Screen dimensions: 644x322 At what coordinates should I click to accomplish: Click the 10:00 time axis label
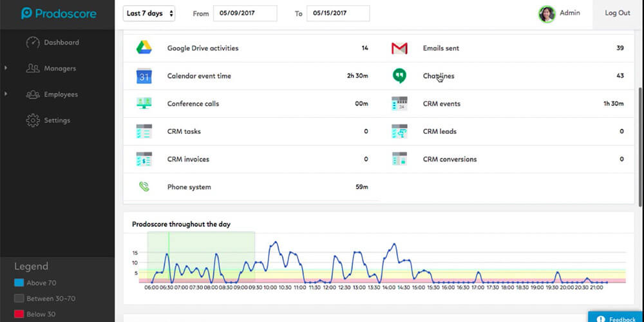tap(270, 288)
